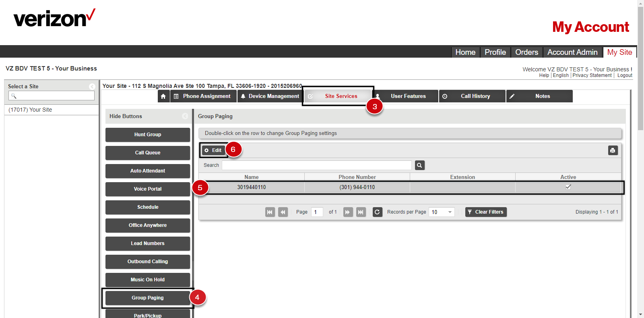The width and height of the screenshot is (644, 318).
Task: Collapse the Hide Buttons panel
Action: click(185, 116)
